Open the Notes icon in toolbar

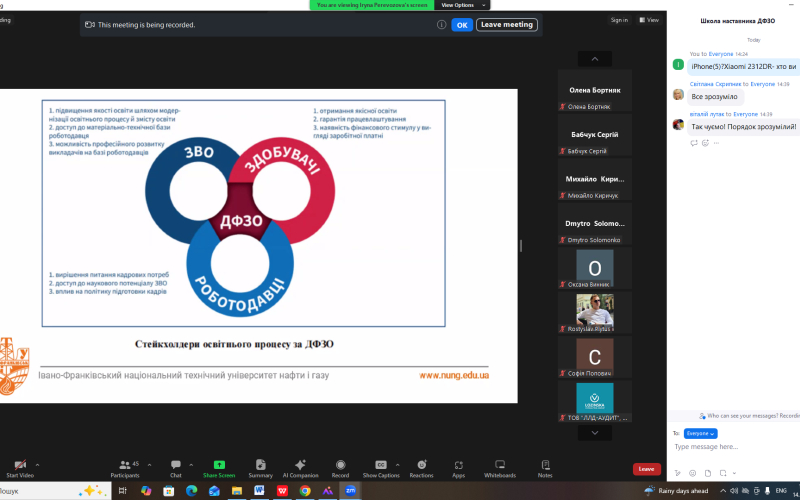[x=545, y=468]
